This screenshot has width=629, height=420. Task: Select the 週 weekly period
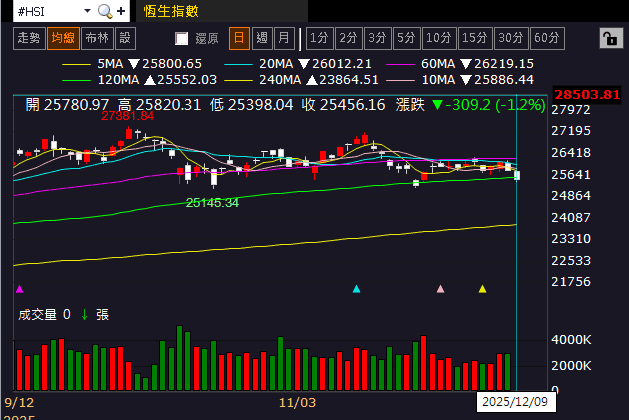click(262, 39)
